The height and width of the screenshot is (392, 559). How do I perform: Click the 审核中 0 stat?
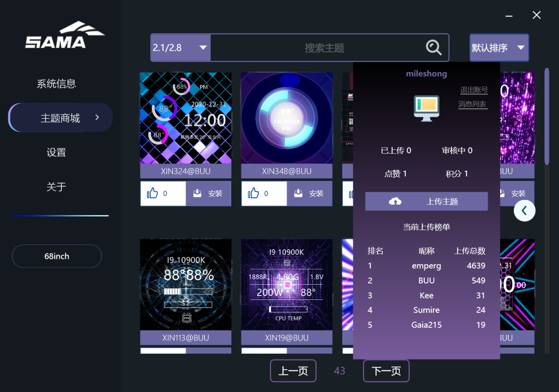click(x=457, y=151)
